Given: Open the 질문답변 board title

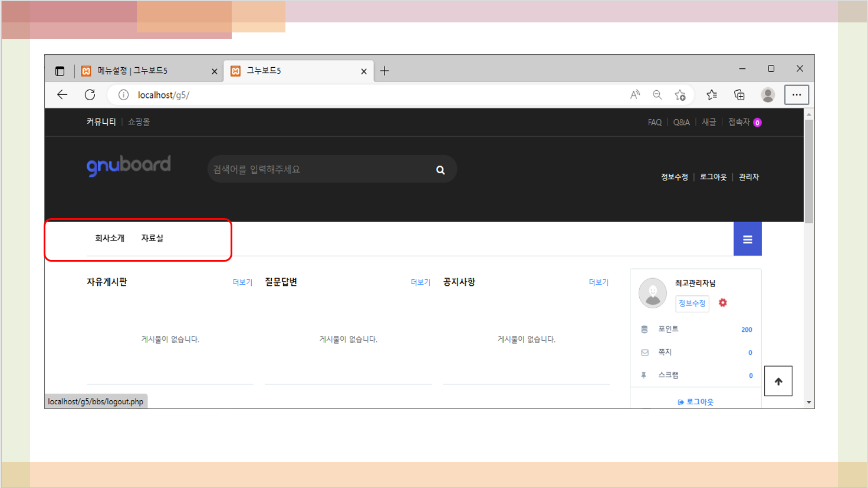Looking at the screenshot, I should tap(281, 282).
